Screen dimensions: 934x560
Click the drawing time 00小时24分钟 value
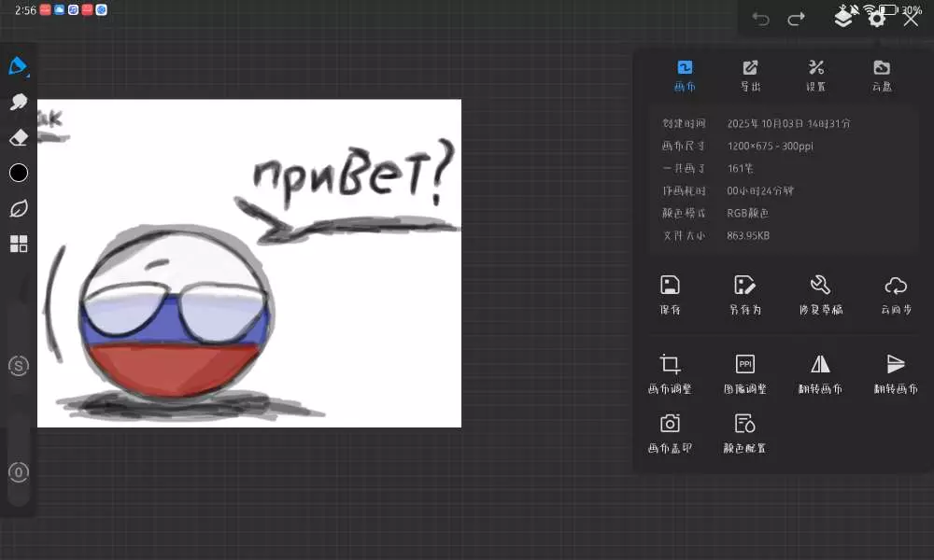(x=760, y=191)
